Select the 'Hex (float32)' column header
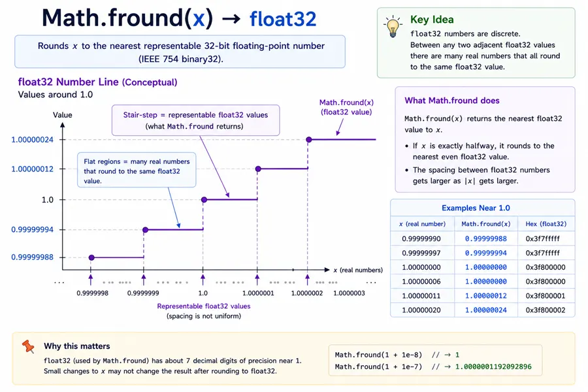The height and width of the screenshot is (392, 588). click(x=546, y=224)
